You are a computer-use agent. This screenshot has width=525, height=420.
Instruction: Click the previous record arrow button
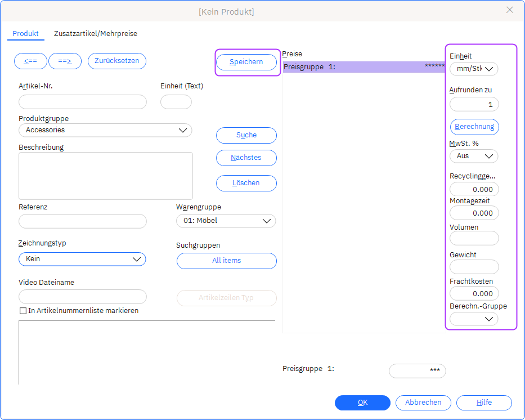30,61
